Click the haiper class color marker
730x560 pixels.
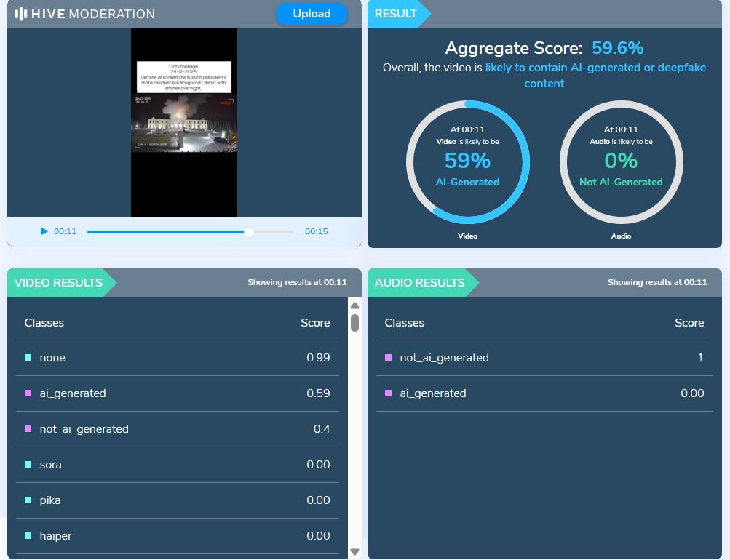(x=28, y=536)
